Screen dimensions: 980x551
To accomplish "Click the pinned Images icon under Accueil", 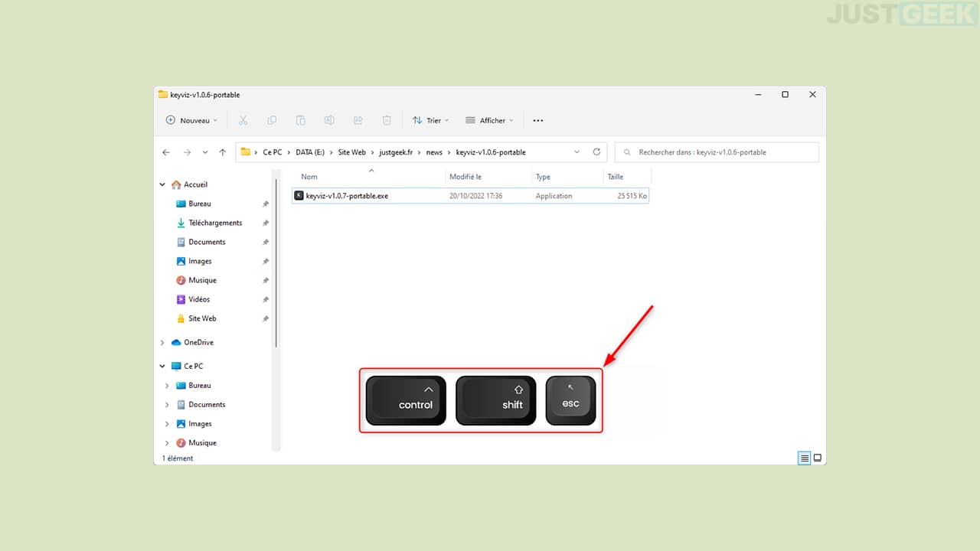I will [181, 261].
